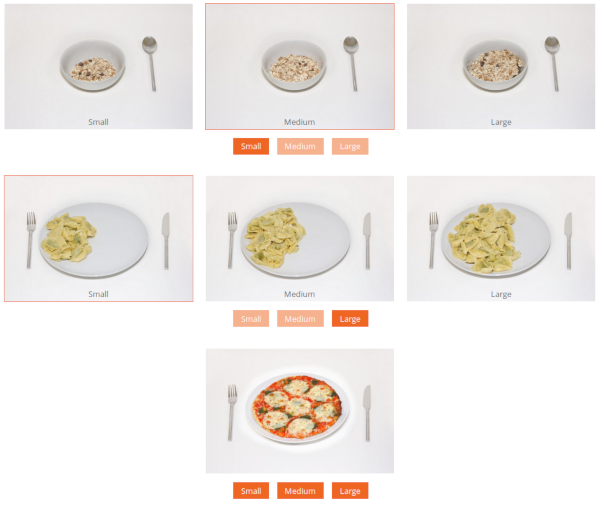Image resolution: width=600 pixels, height=507 pixels.
Task: Click Small button under muesli row
Action: click(x=251, y=147)
